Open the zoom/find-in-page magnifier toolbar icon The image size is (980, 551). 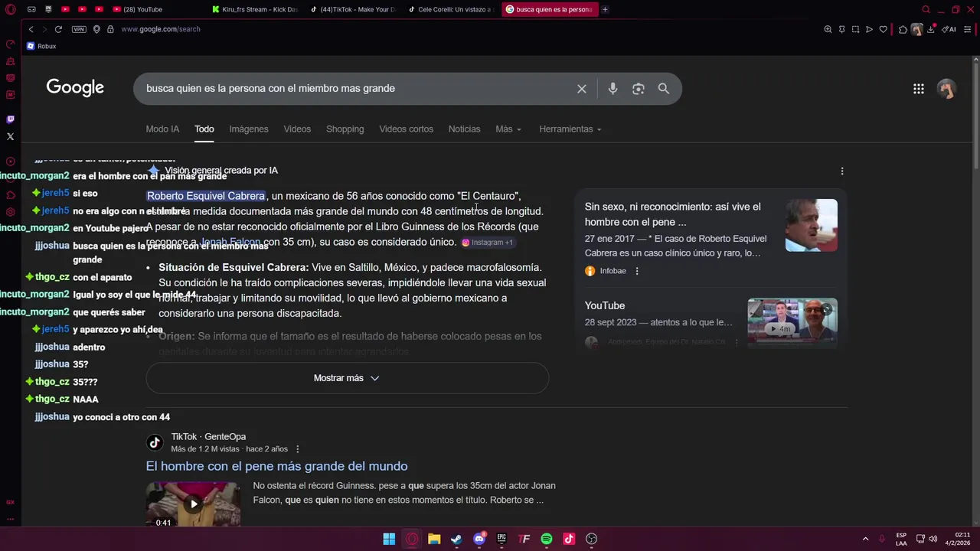point(828,29)
